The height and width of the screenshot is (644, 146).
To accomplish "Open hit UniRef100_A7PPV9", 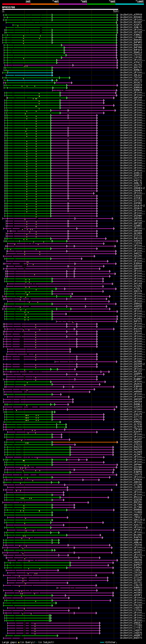I will [x=131, y=15].
